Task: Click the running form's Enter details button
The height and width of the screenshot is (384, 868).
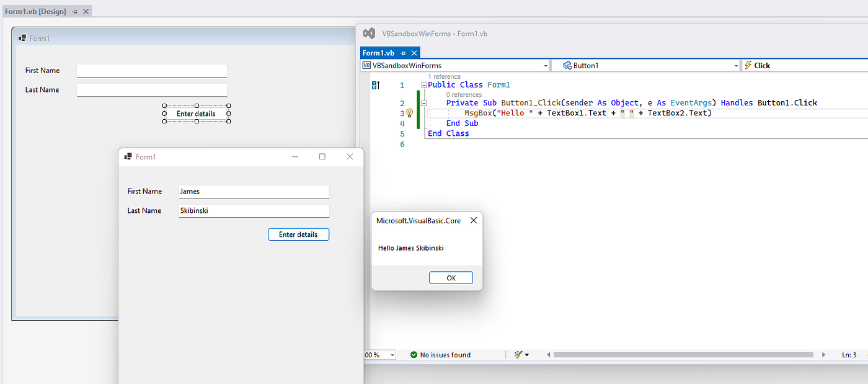Action: tap(298, 234)
